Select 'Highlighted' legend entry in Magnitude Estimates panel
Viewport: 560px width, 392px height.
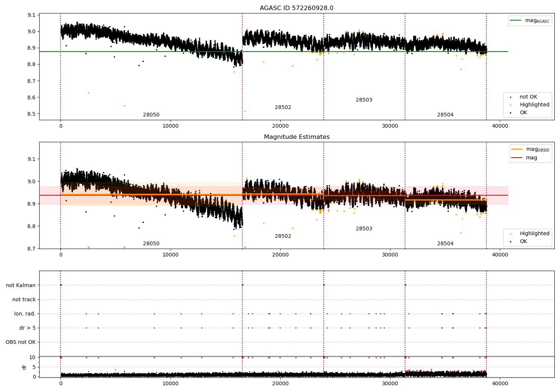pyautogui.click(x=534, y=234)
